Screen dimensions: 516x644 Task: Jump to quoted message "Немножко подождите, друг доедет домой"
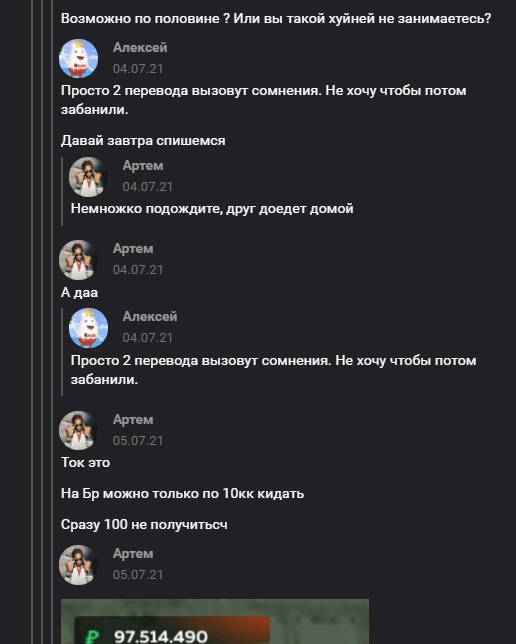[212, 209]
